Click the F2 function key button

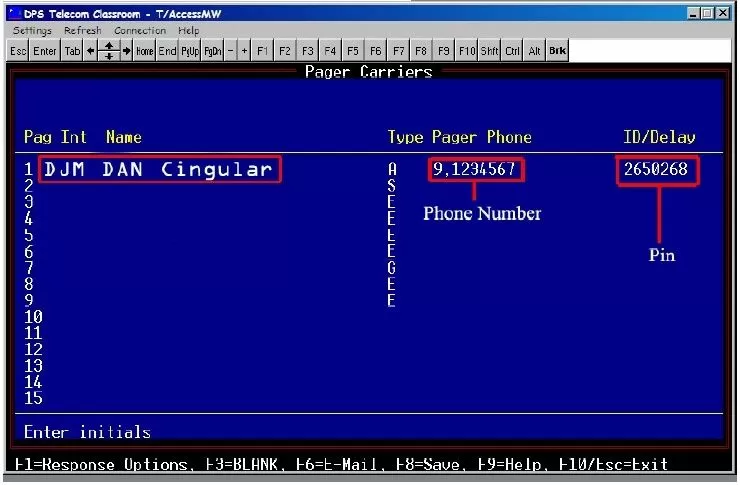click(285, 50)
